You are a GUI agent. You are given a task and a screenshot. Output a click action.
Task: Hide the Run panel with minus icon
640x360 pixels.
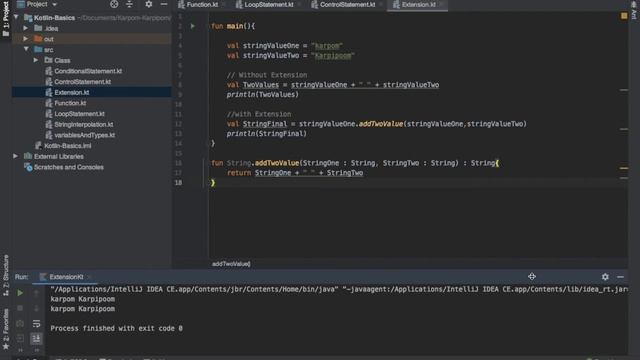tap(620, 277)
